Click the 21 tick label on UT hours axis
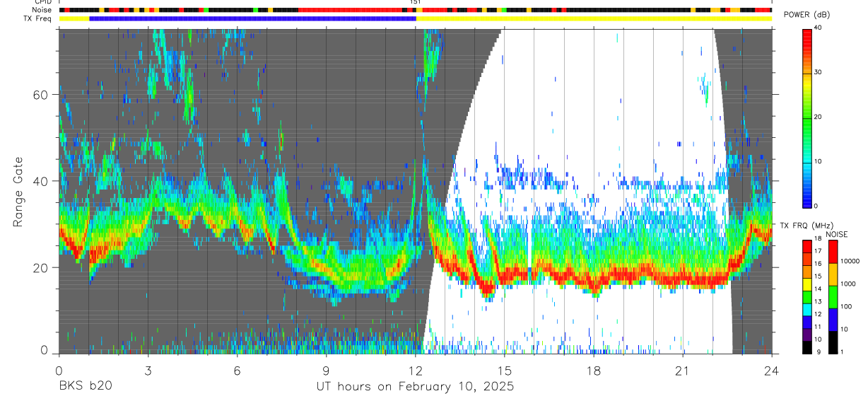The image size is (868, 401). point(683,370)
